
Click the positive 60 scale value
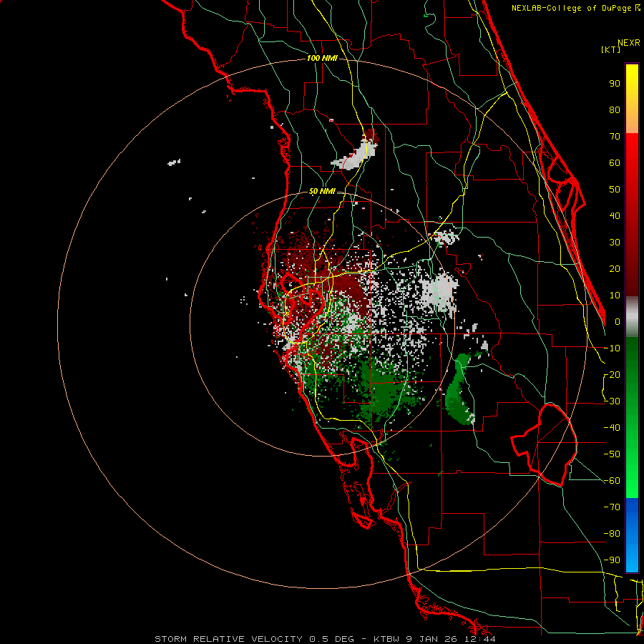pos(615,163)
